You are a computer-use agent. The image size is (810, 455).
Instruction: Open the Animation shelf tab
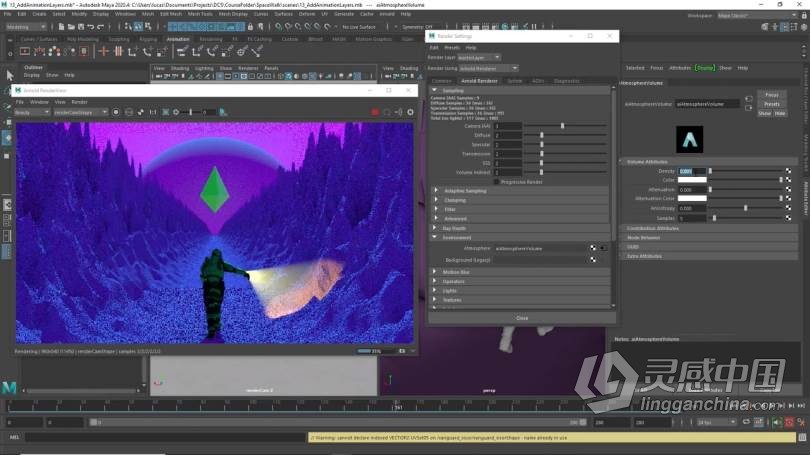click(x=178, y=39)
